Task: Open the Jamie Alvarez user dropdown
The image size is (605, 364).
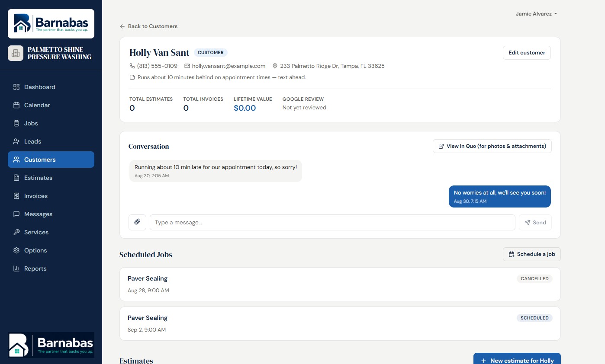Action: click(536, 14)
